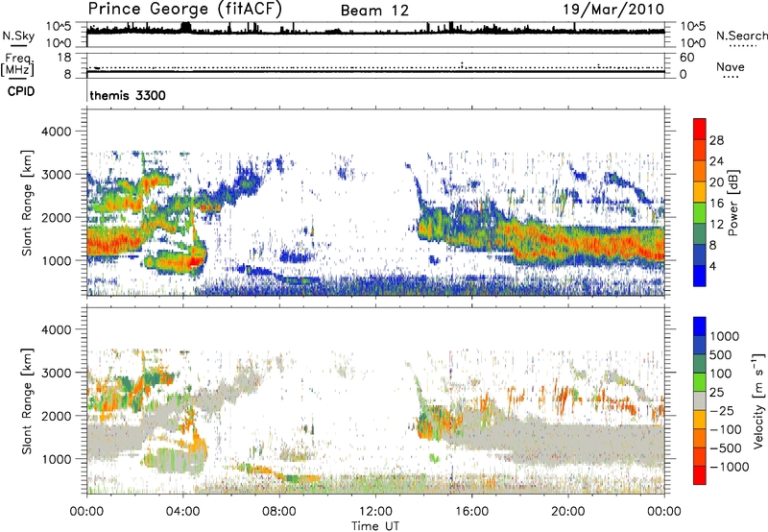
Task: Click the "2000" tick on velocity panel axis
Action: click(x=56, y=417)
